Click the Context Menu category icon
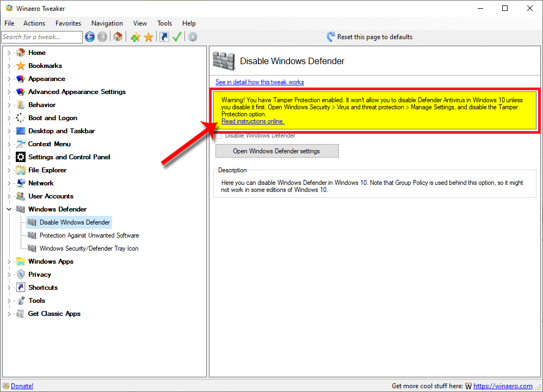 [x=21, y=144]
